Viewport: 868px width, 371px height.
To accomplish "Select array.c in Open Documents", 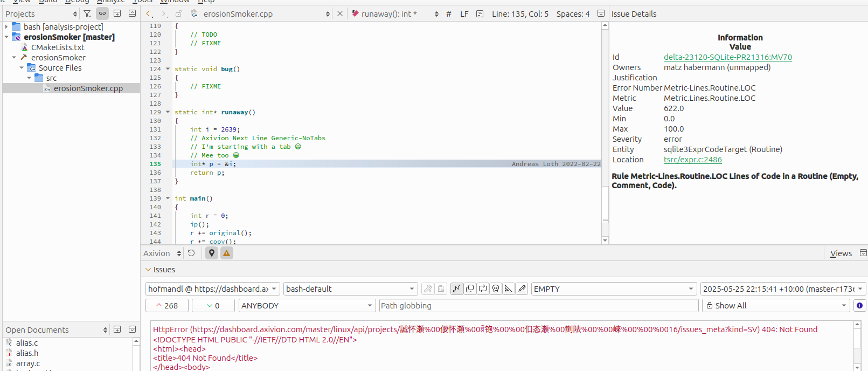I will [x=28, y=363].
